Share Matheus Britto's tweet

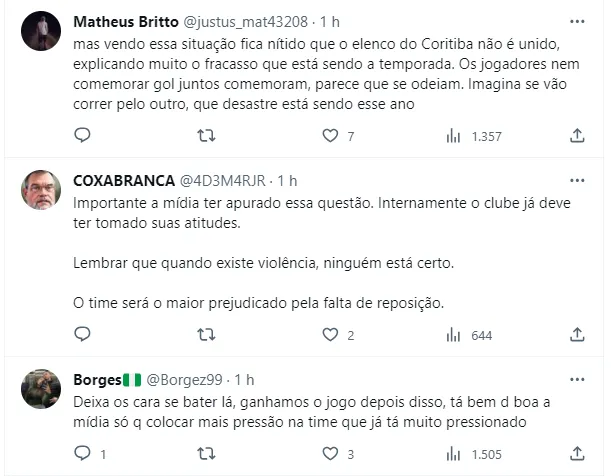(577, 136)
